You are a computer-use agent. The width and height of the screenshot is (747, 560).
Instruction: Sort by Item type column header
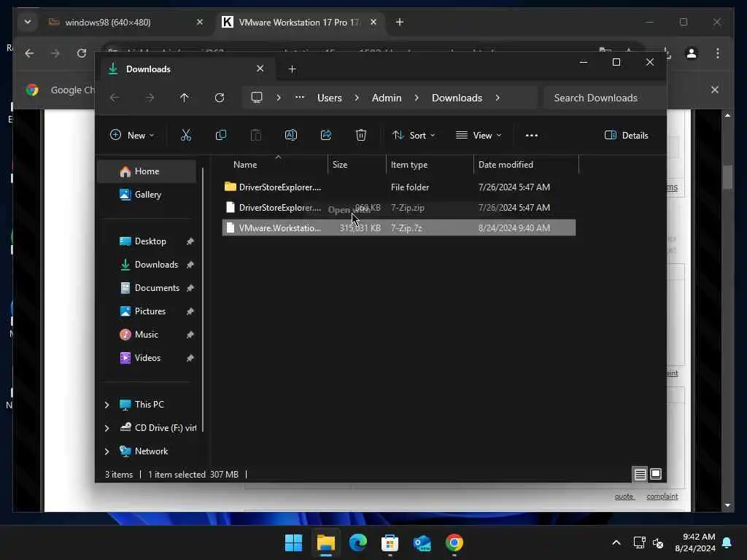(430, 164)
